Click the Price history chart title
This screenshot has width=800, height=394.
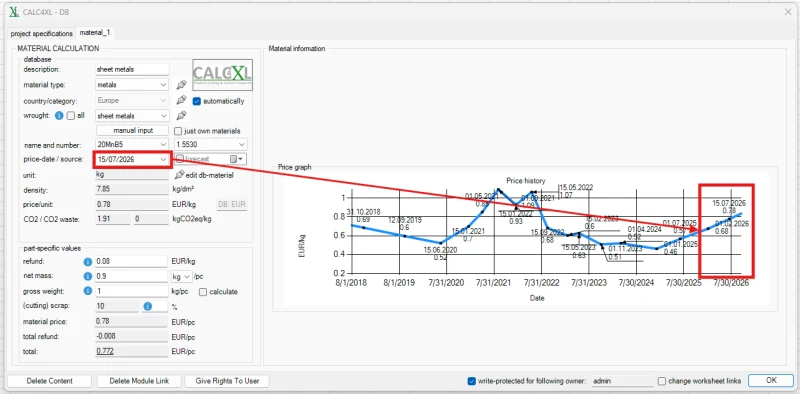pyautogui.click(x=526, y=181)
